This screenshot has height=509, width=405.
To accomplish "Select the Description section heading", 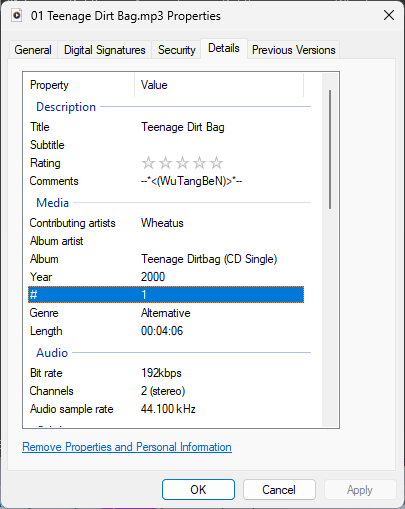I will click(x=66, y=107).
